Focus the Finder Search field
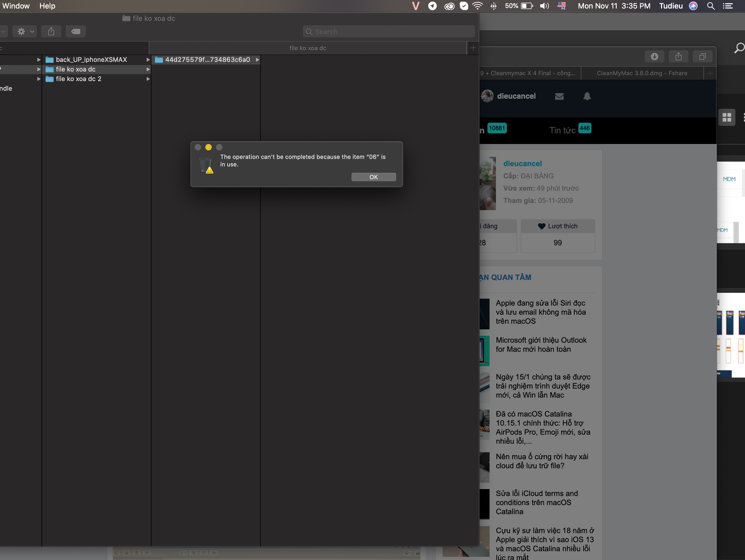 point(389,32)
